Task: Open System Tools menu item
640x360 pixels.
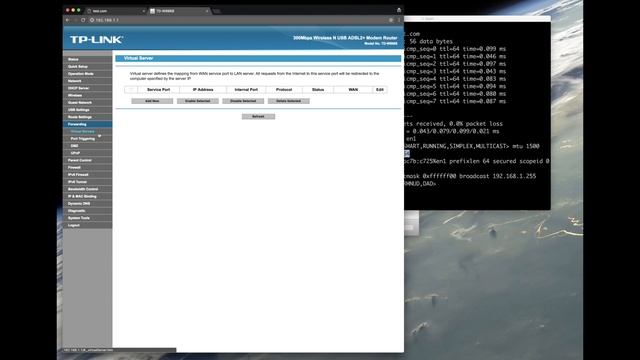Action: coord(87,218)
